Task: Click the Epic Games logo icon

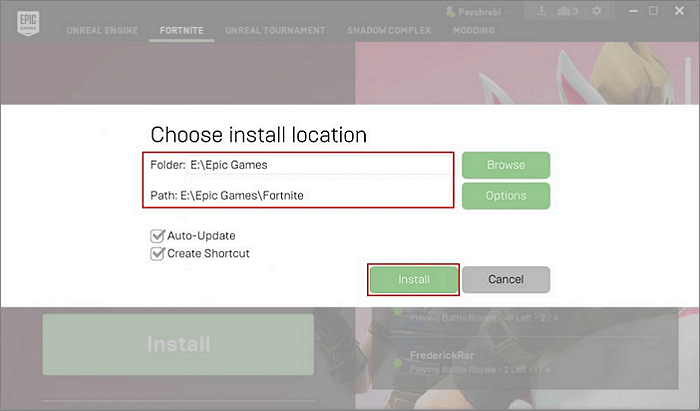Action: (x=28, y=23)
